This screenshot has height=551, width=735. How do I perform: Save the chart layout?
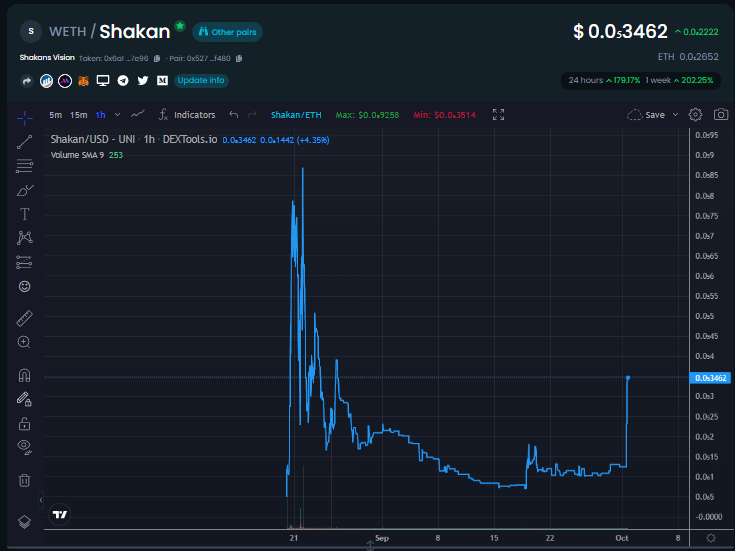coord(646,115)
